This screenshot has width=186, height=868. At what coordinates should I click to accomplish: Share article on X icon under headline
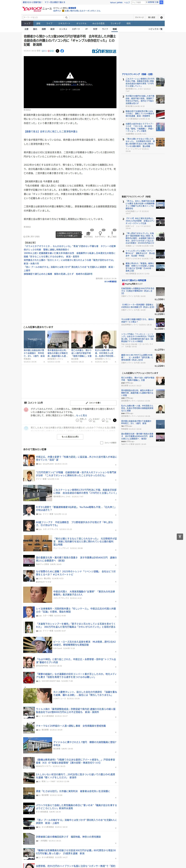tap(57, 51)
